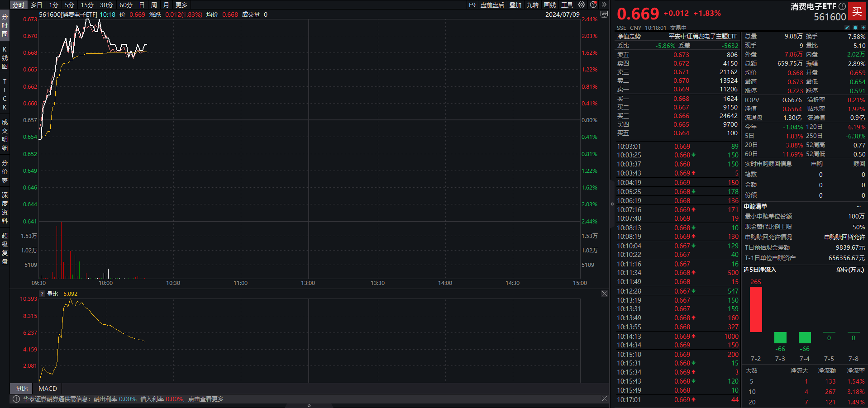Open the 更多 period dropdown
The height and width of the screenshot is (408, 868).
tap(181, 5)
